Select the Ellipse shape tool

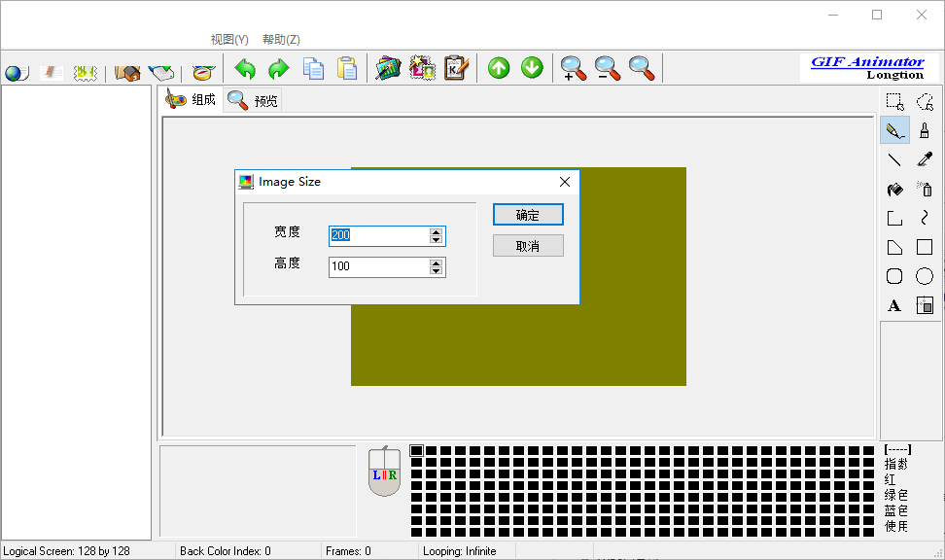tap(925, 277)
